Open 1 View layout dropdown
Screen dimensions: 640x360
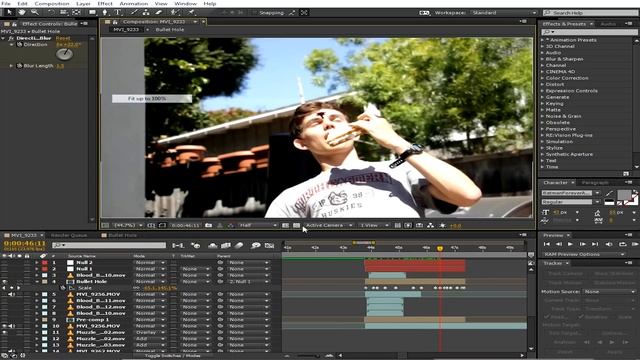374,225
